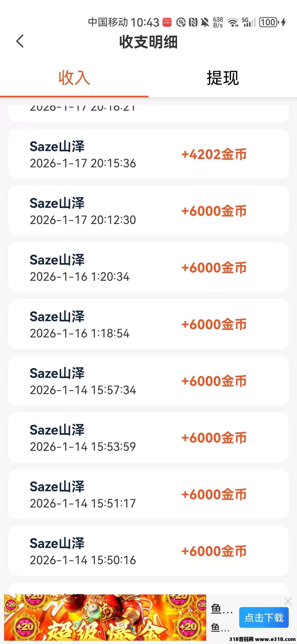Viewport: 297px width, 644px height.
Task: Tap the 5G signal strength icon
Action: tap(249, 22)
